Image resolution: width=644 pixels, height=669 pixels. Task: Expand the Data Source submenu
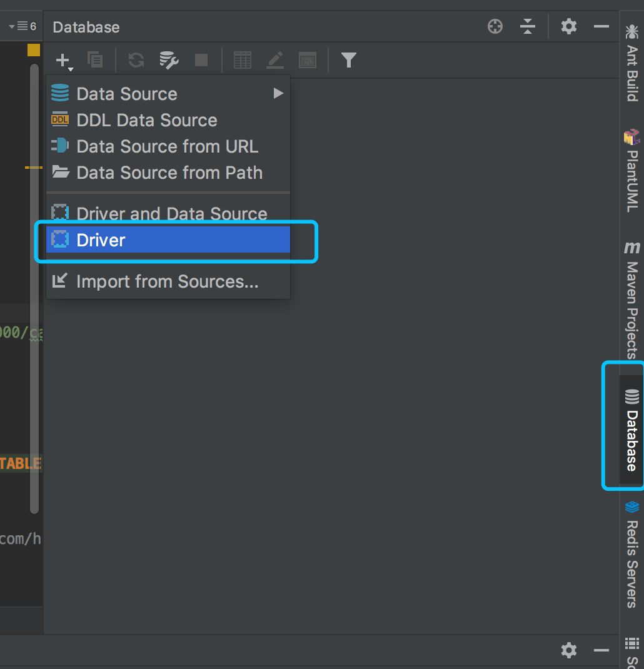point(168,94)
